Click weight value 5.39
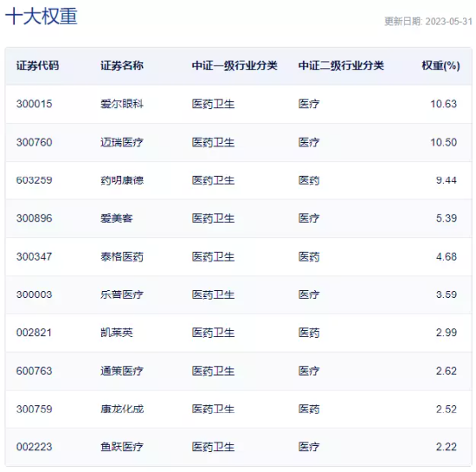This screenshot has width=476, height=472. click(447, 218)
